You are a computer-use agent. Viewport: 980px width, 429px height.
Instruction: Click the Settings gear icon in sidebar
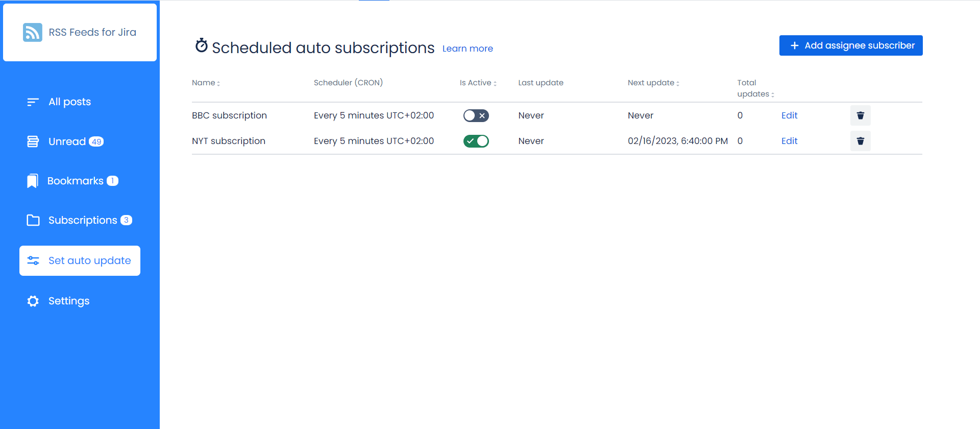point(33,301)
